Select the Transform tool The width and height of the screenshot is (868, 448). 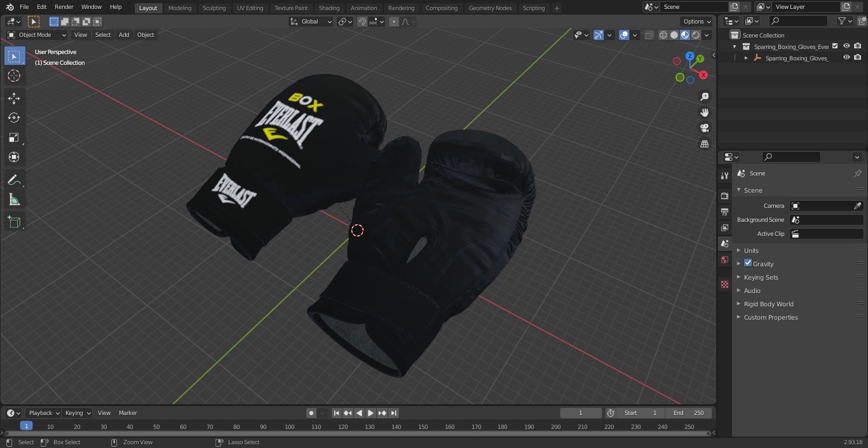click(x=14, y=157)
